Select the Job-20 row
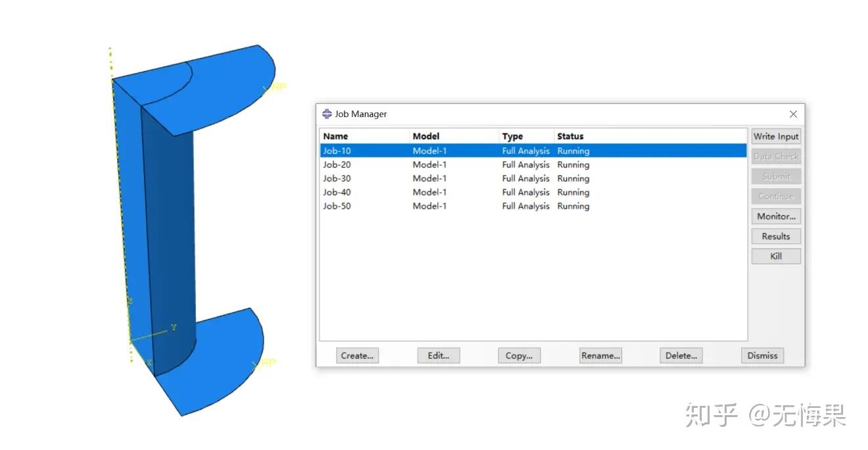The image size is (868, 450). pos(533,164)
